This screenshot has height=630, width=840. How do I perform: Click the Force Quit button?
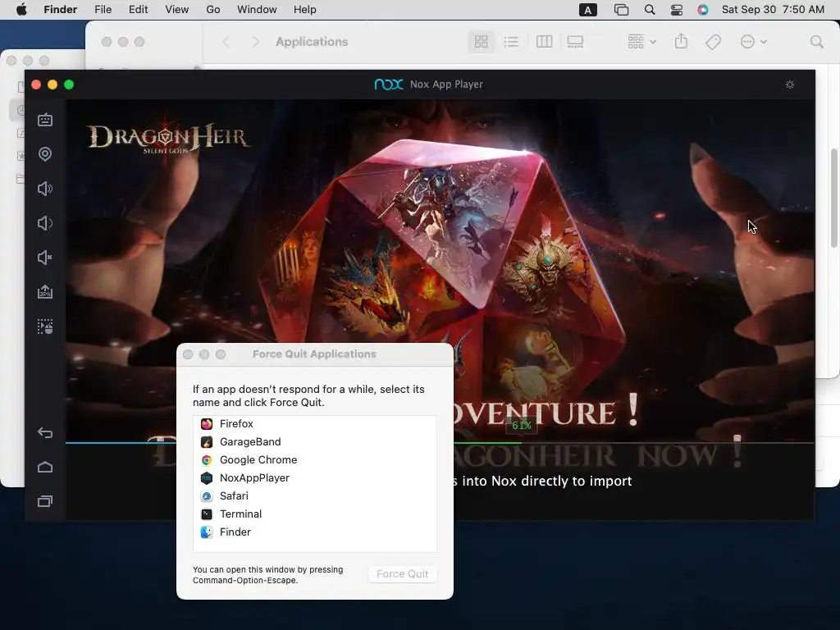click(x=402, y=573)
